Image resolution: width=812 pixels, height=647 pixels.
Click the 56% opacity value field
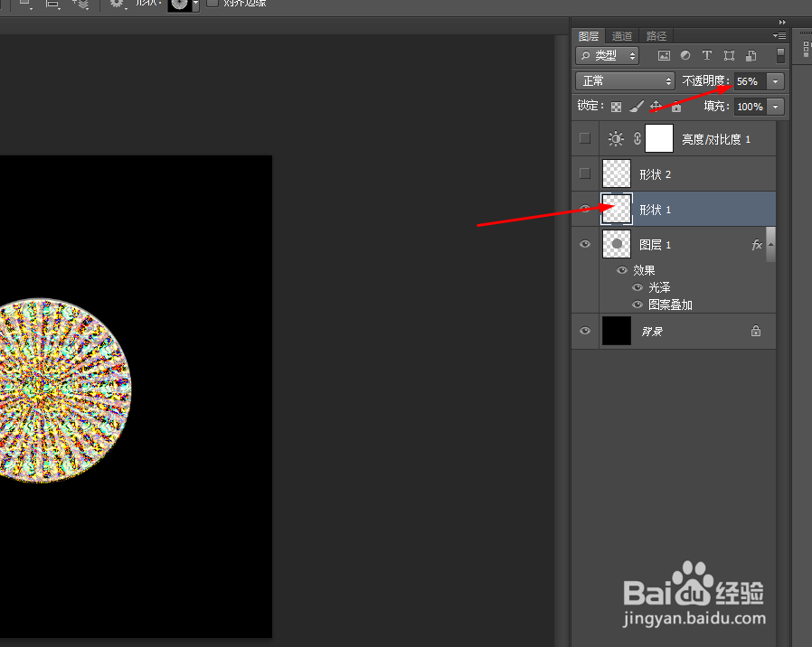(x=750, y=81)
